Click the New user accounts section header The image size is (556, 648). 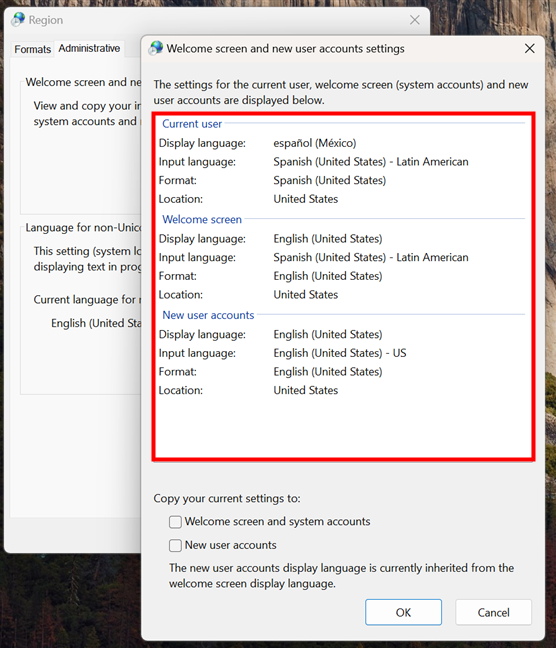coord(208,315)
